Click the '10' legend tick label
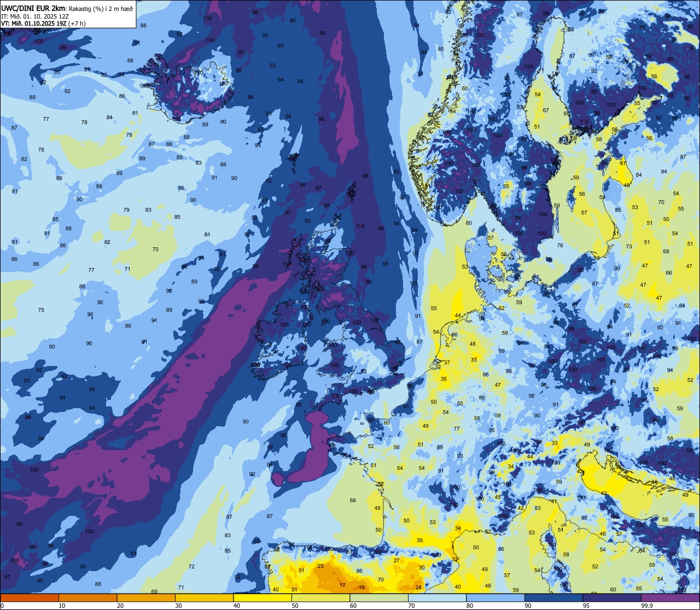700x610 pixels. tap(62, 606)
